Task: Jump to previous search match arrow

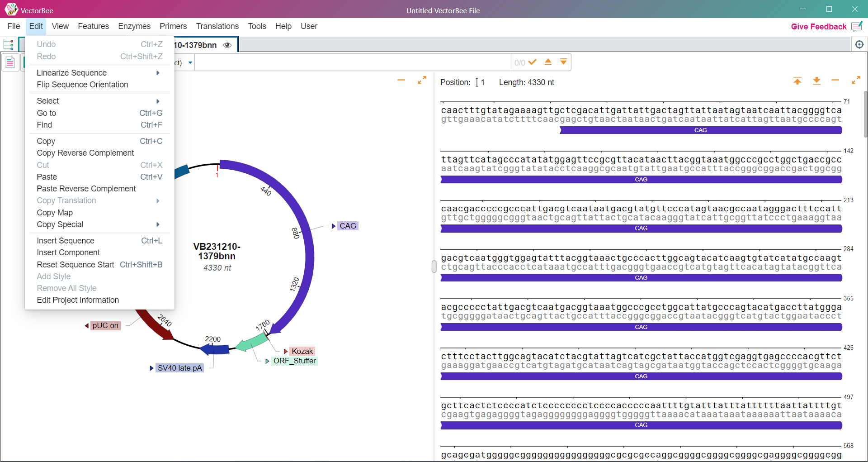Action: (548, 62)
